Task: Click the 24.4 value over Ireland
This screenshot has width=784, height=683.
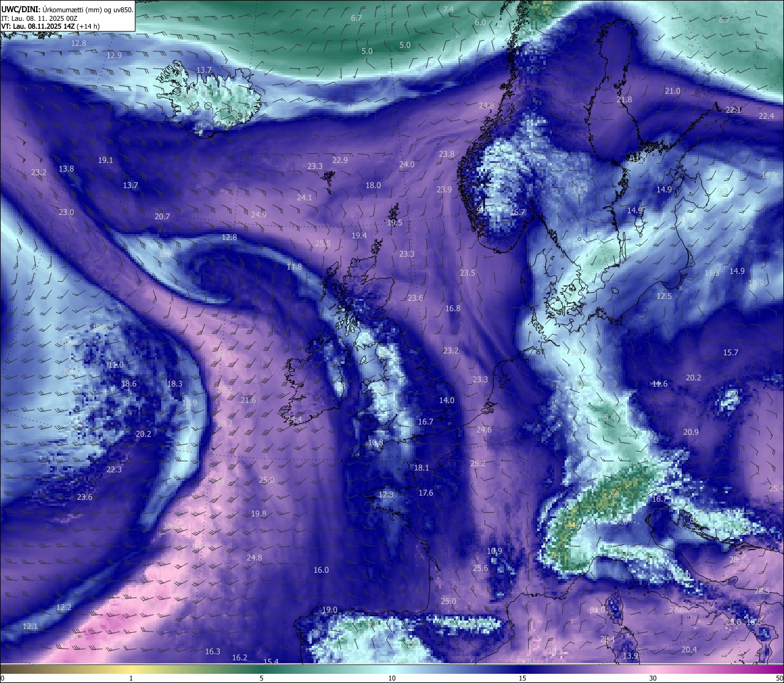Action: pyautogui.click(x=294, y=420)
